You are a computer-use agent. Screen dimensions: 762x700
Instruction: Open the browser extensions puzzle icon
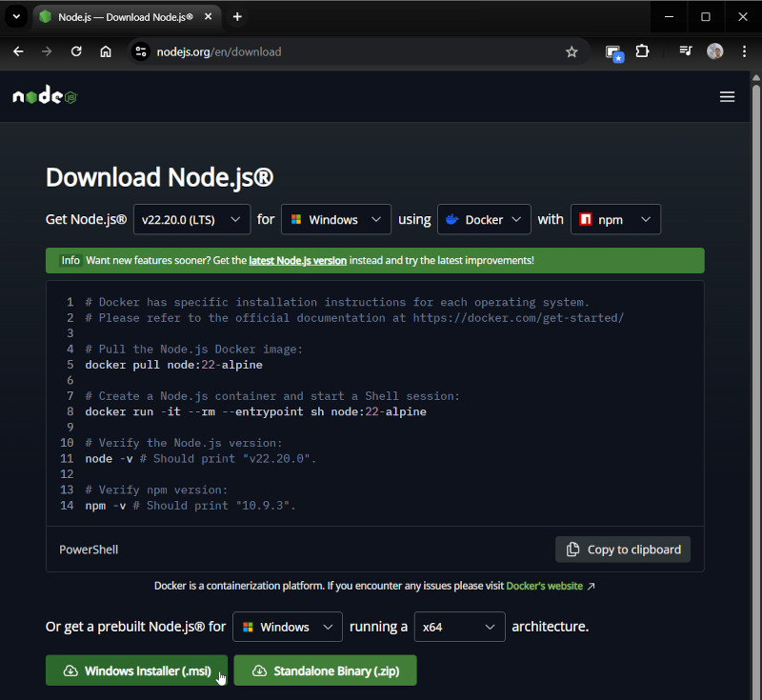coord(642,51)
